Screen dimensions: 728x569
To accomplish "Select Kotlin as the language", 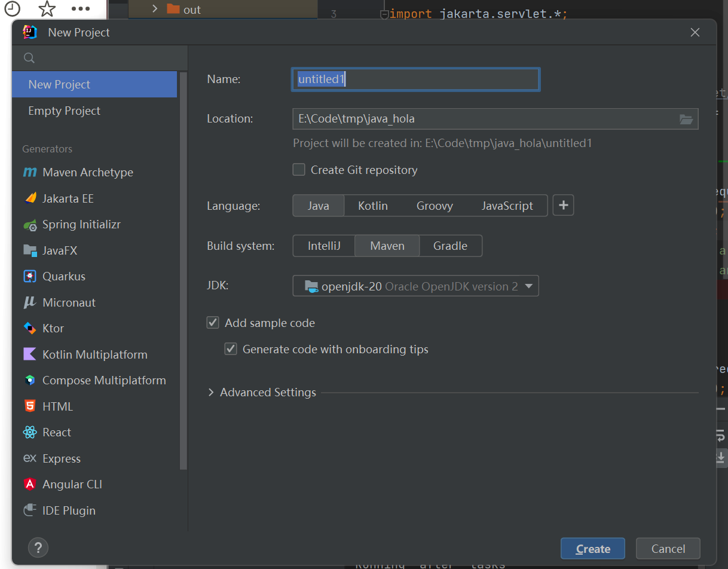I will (x=373, y=206).
